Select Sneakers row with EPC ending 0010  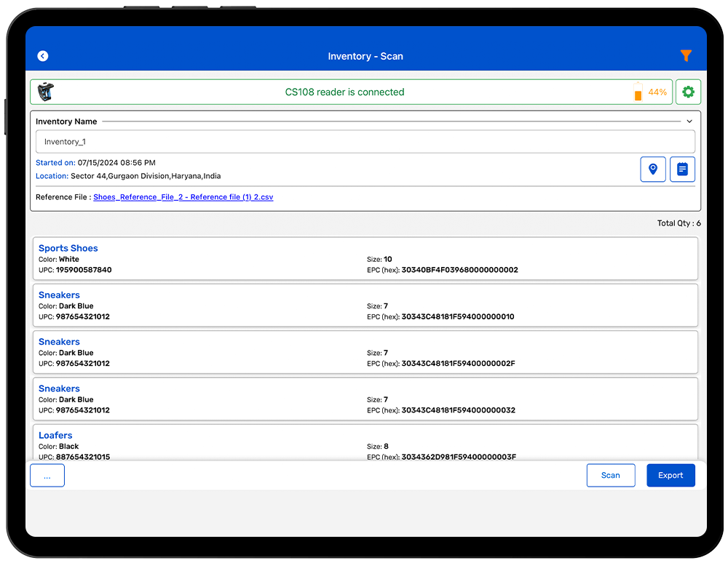[x=365, y=306]
